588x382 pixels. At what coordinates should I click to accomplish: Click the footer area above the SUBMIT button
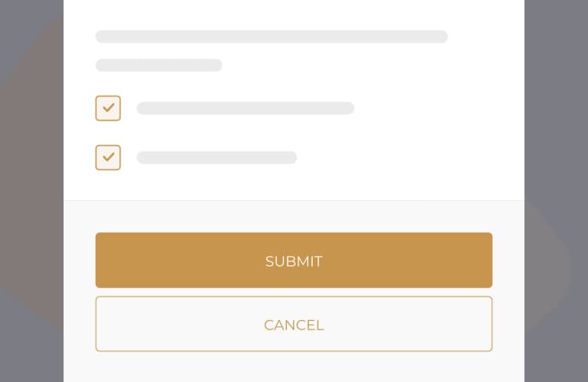click(x=294, y=216)
